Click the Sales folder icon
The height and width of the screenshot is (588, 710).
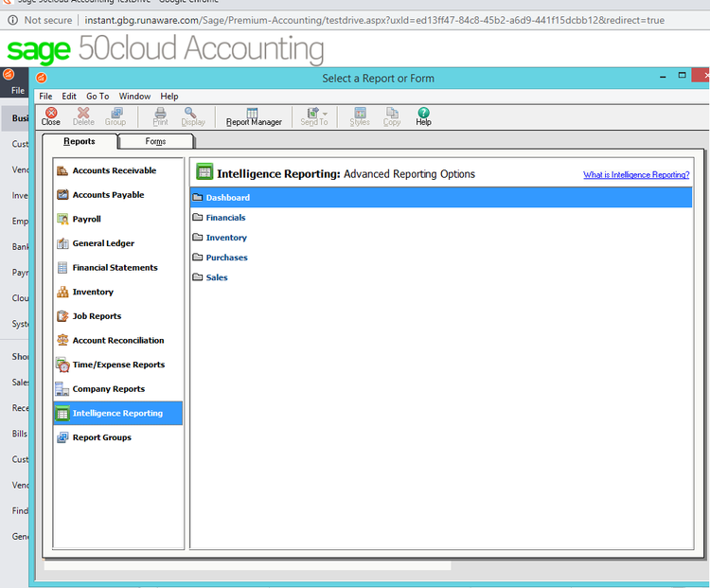click(198, 276)
